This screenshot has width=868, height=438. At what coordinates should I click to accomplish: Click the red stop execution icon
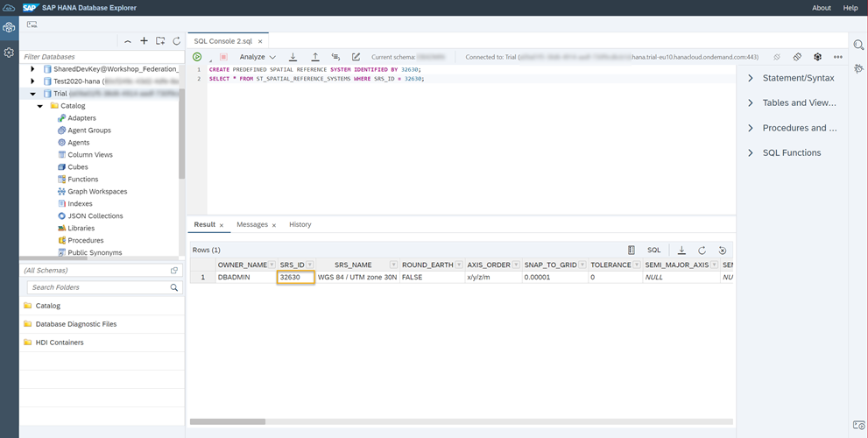(223, 56)
